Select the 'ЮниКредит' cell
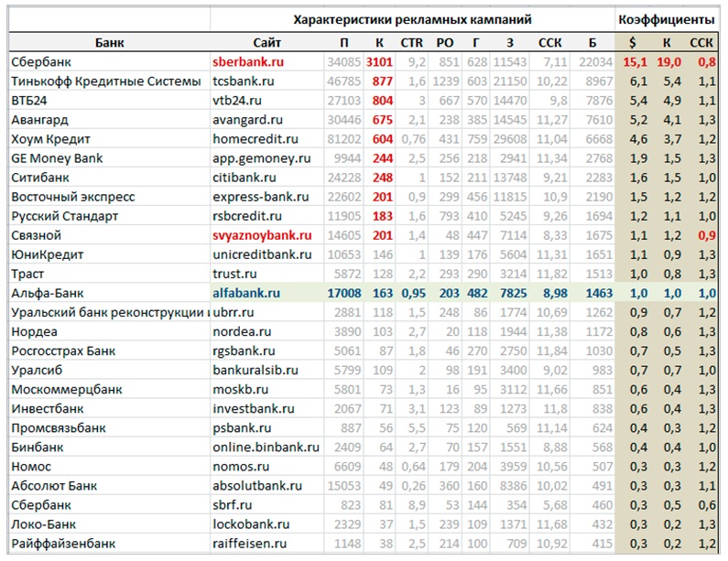Viewport: 728px width, 561px height. (x=110, y=254)
